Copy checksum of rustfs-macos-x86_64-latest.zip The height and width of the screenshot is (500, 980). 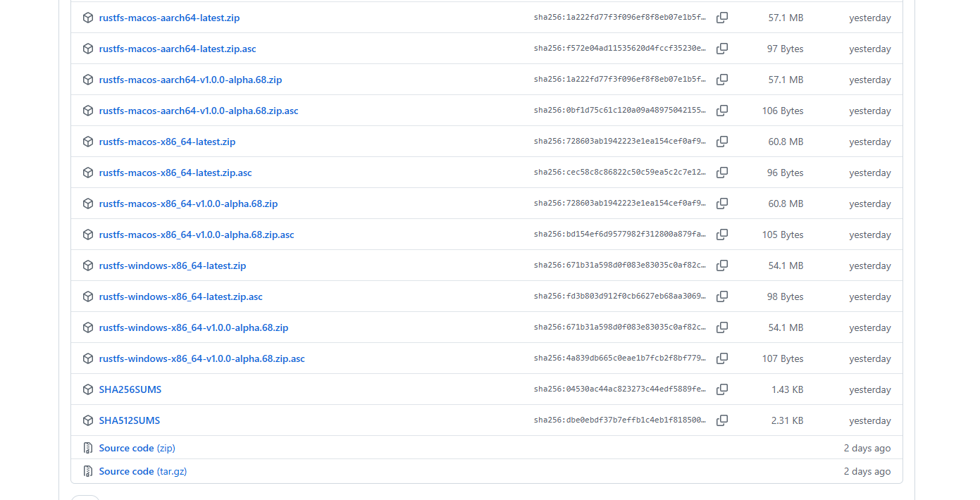722,142
